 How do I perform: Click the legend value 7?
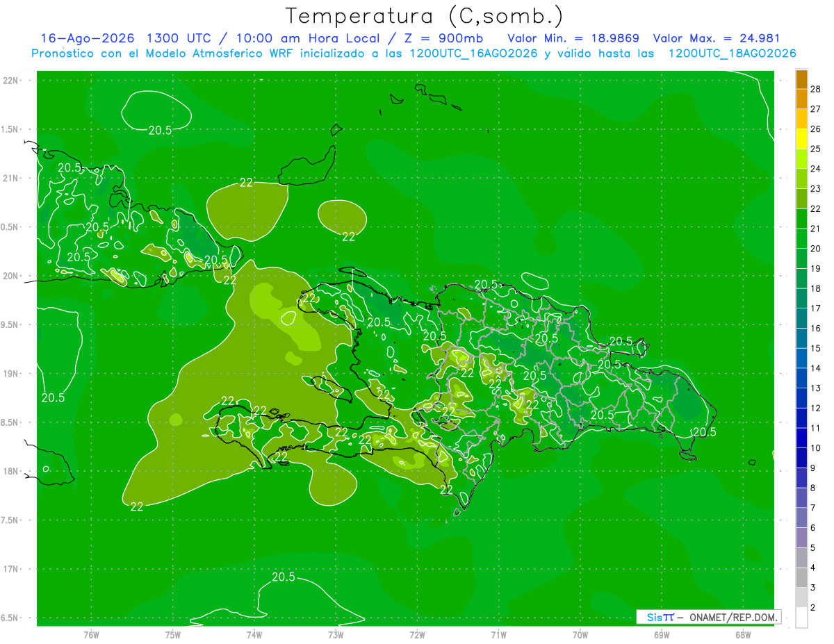coord(814,508)
